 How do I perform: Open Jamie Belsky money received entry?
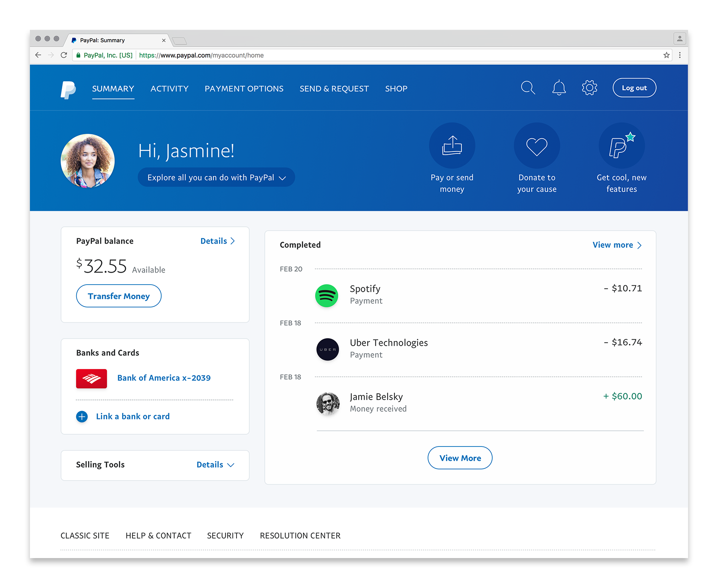(x=479, y=403)
